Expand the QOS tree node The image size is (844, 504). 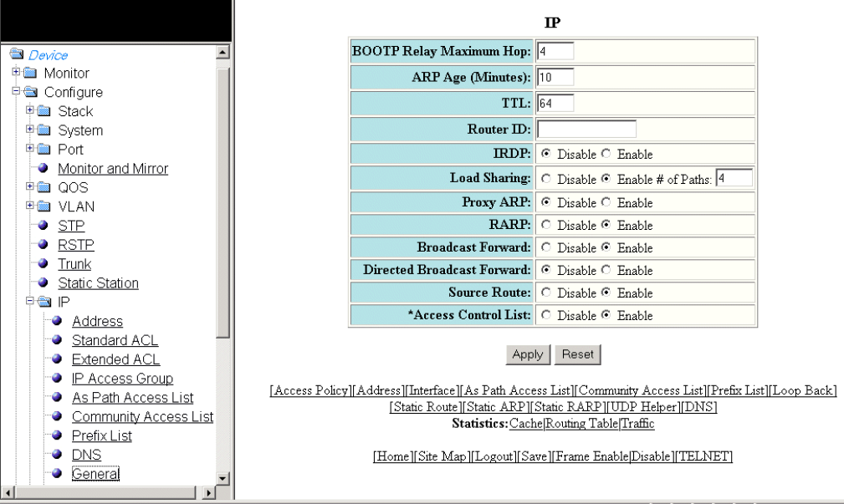coord(30,186)
